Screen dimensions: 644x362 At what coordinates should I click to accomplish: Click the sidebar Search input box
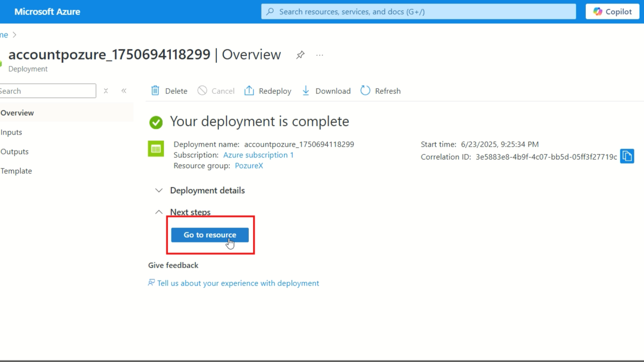pyautogui.click(x=47, y=91)
